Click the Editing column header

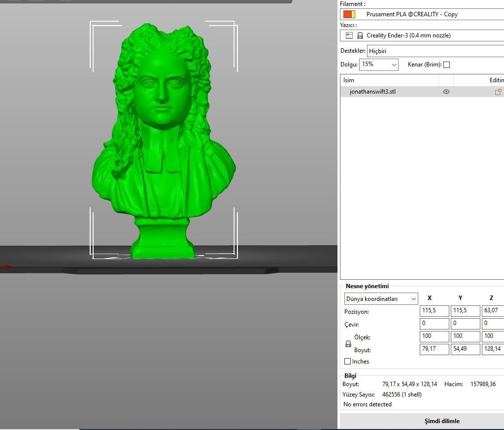(x=497, y=80)
